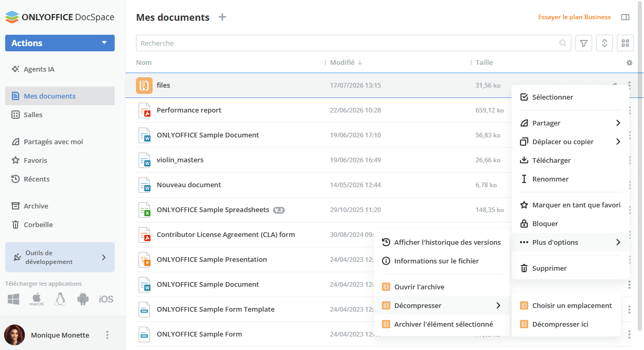
Task: Click Essayer le plan Business link
Action: point(574,17)
